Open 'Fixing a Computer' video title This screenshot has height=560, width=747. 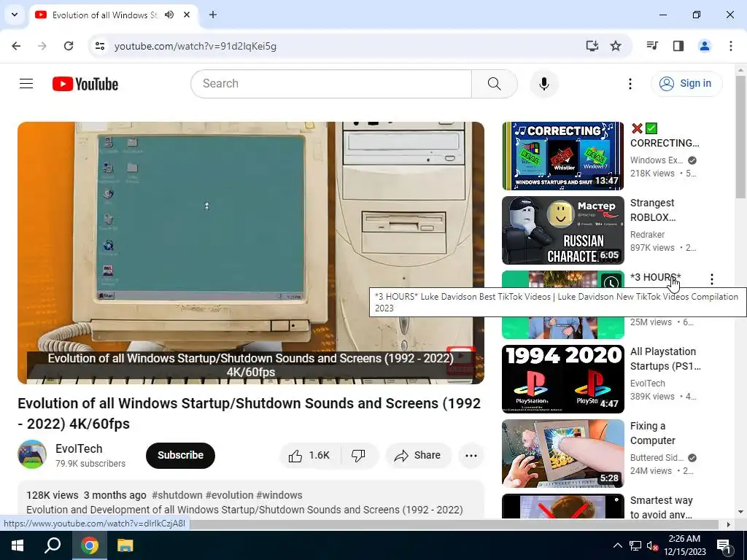653,433
